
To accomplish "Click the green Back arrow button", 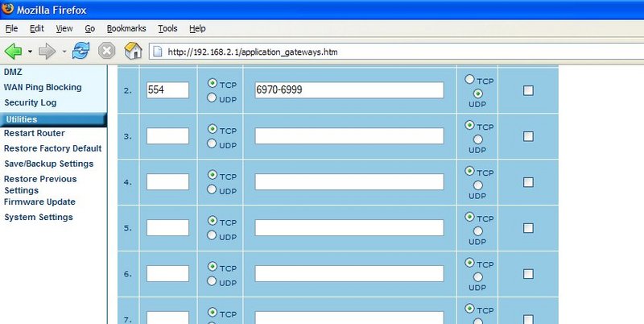I will click(14, 52).
